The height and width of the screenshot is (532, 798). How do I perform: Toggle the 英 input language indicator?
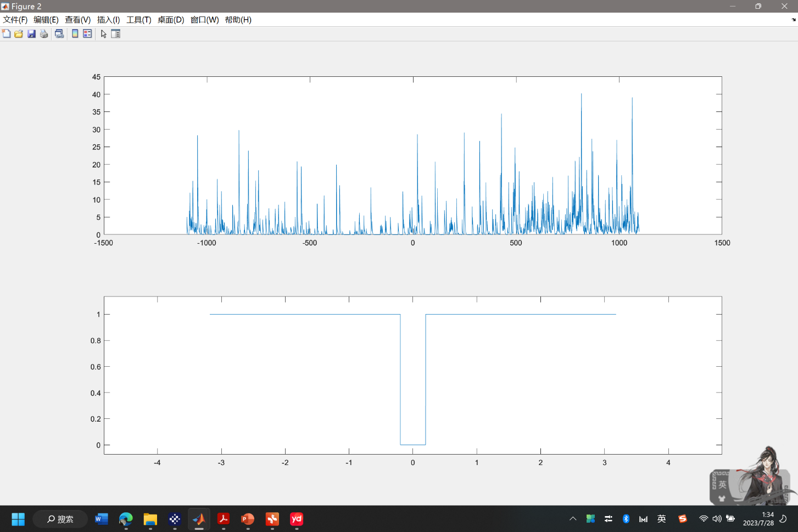point(662,519)
